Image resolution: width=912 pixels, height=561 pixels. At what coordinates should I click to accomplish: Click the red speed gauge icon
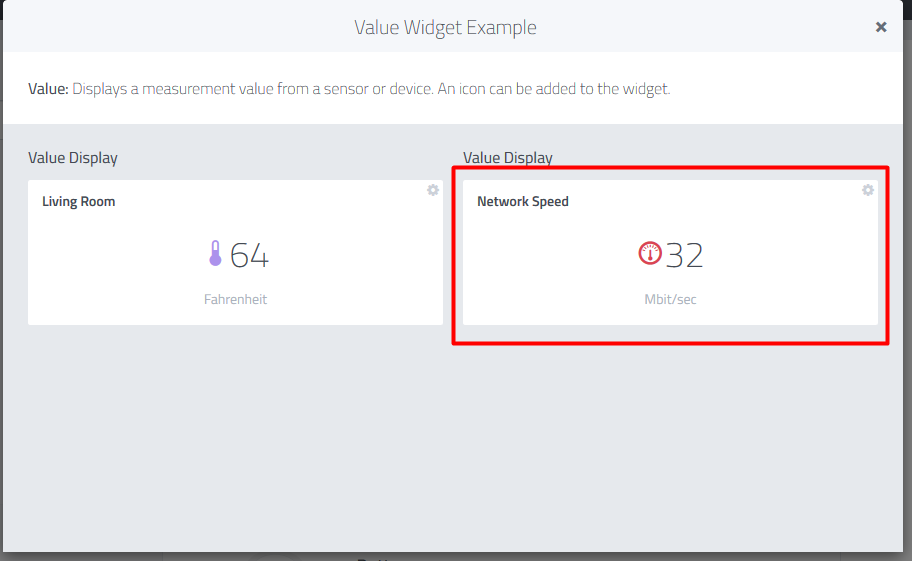click(650, 254)
